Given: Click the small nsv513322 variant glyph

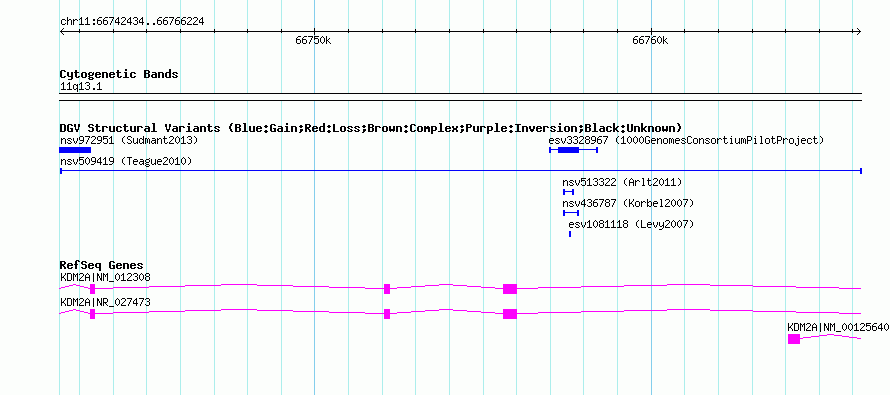Looking at the screenshot, I should pos(568,192).
